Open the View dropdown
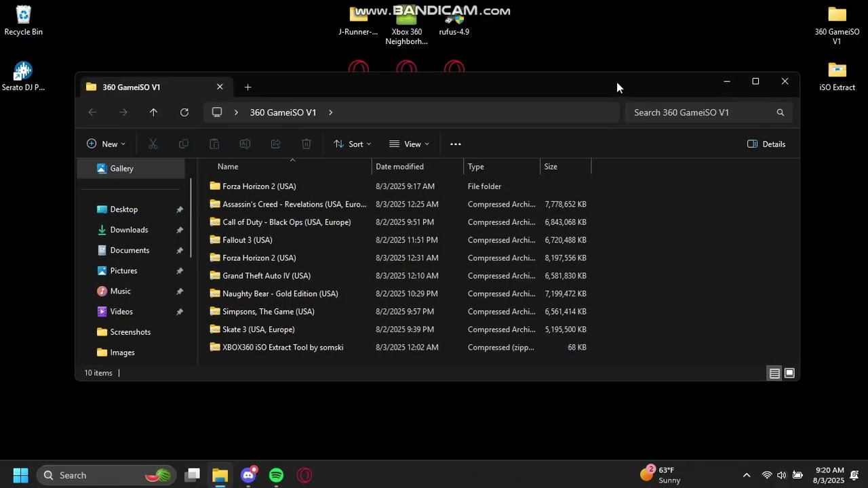This screenshot has height=488, width=868. [x=410, y=144]
